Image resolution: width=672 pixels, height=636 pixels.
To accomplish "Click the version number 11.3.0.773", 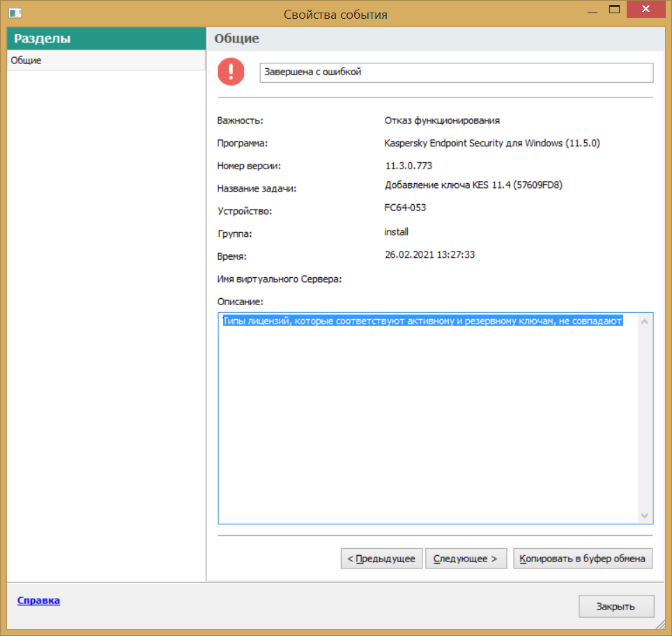I will (x=408, y=166).
